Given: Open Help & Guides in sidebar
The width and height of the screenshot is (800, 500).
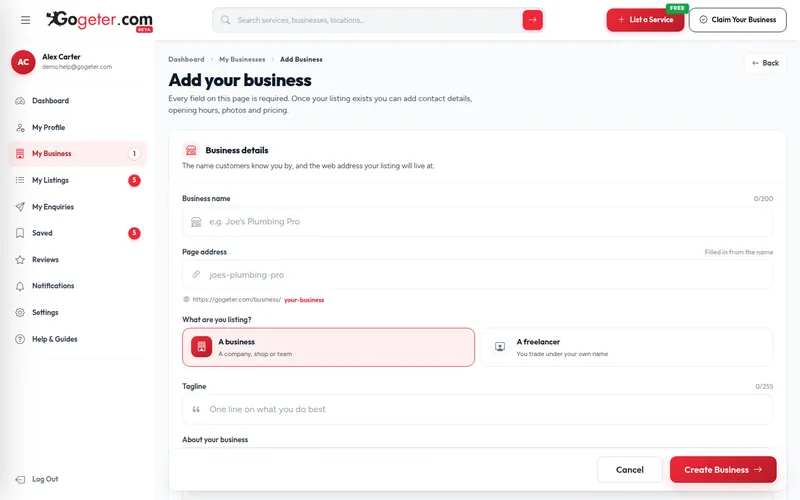Looking at the screenshot, I should [78, 339].
